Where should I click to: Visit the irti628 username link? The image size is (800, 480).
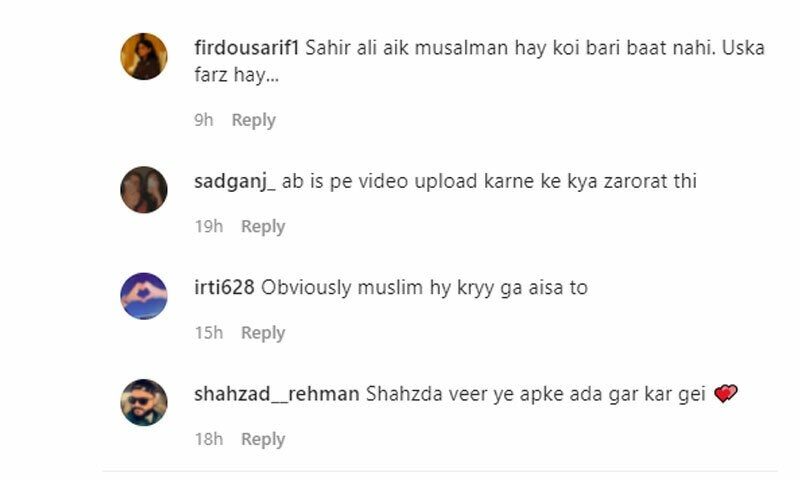coord(224,288)
